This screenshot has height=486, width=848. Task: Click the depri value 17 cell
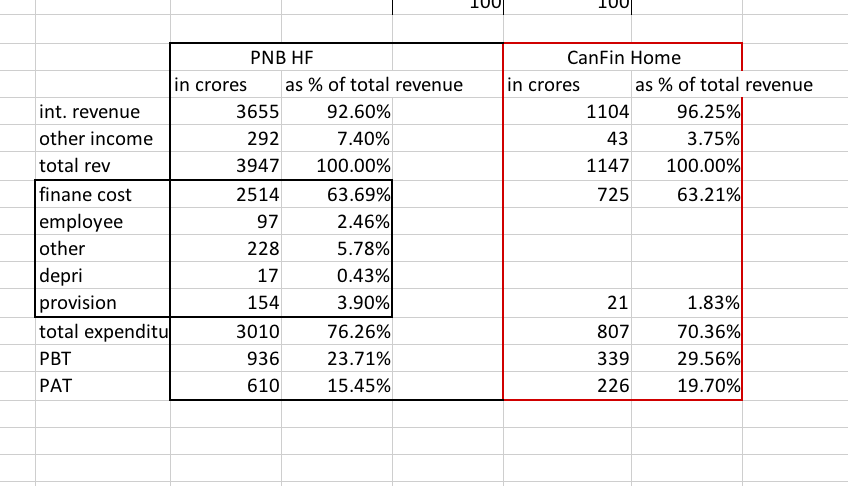[226, 275]
